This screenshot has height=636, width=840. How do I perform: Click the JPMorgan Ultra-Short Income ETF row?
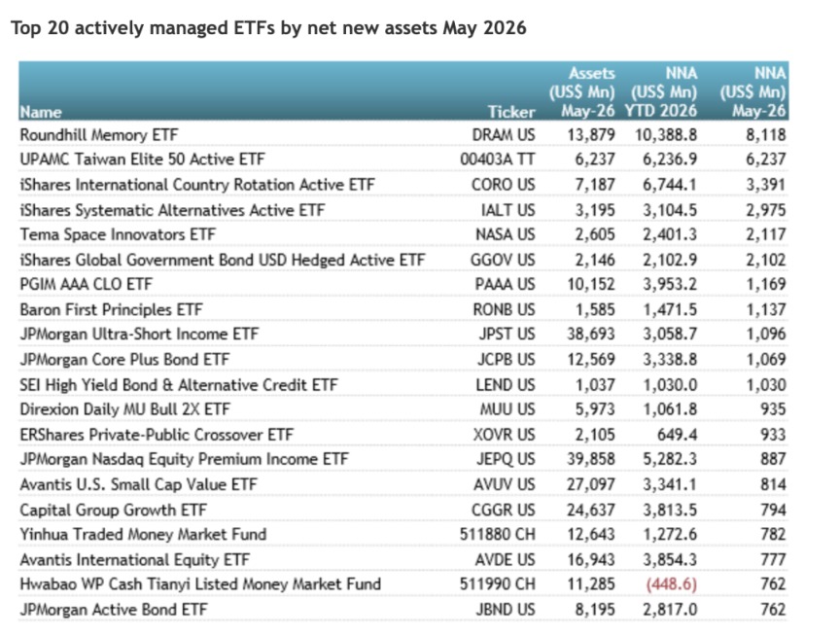pyautogui.click(x=402, y=334)
